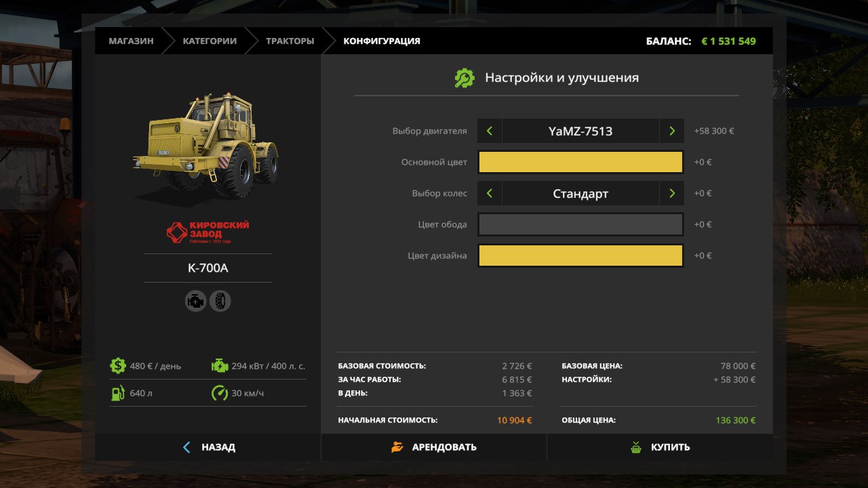Click the fuel tank capacity icon
The image size is (868, 488).
pos(118,393)
